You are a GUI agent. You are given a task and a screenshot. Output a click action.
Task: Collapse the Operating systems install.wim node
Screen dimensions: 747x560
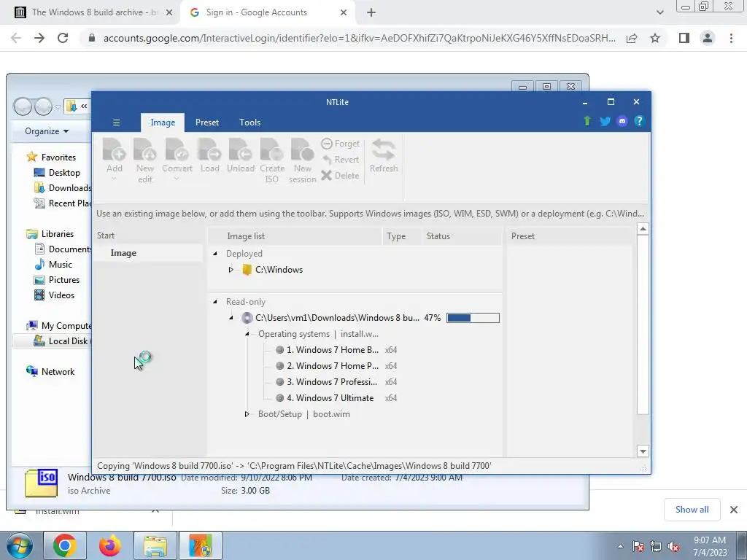(247, 334)
